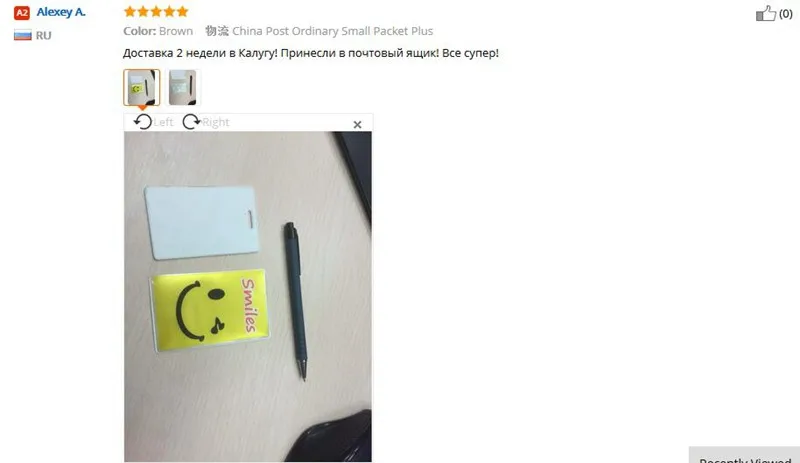Click the Left rotate label
Screen dimensions: 800x463
click(163, 123)
